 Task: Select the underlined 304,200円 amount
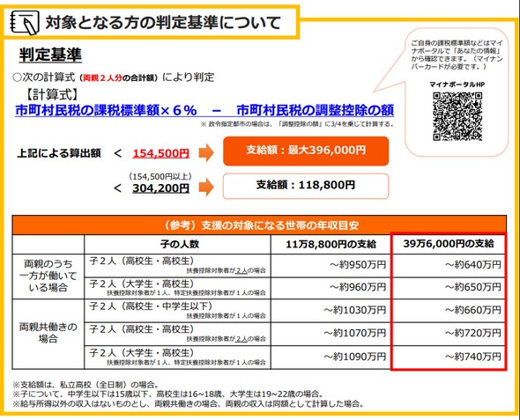tap(161, 188)
